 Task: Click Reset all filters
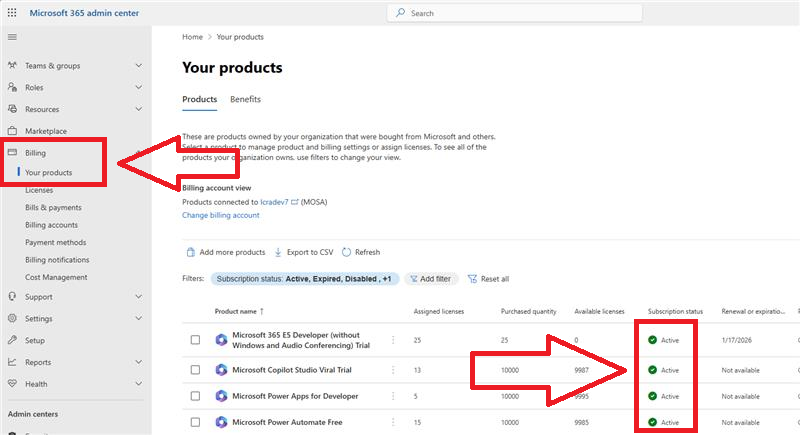(488, 279)
